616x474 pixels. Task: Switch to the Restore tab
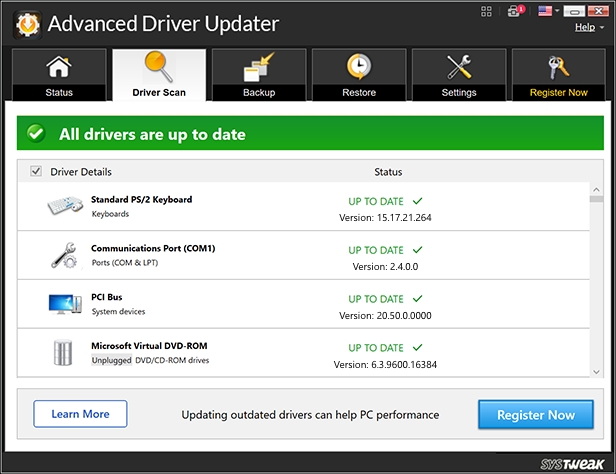tap(359, 75)
